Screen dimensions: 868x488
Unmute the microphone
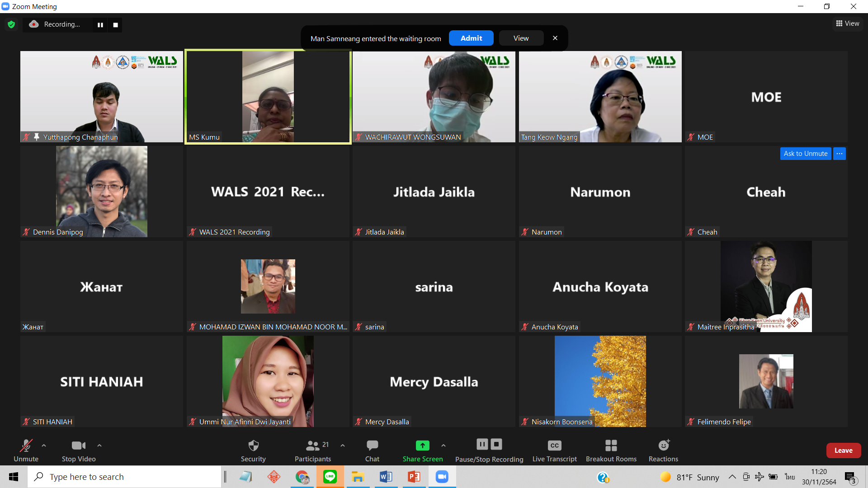(26, 446)
